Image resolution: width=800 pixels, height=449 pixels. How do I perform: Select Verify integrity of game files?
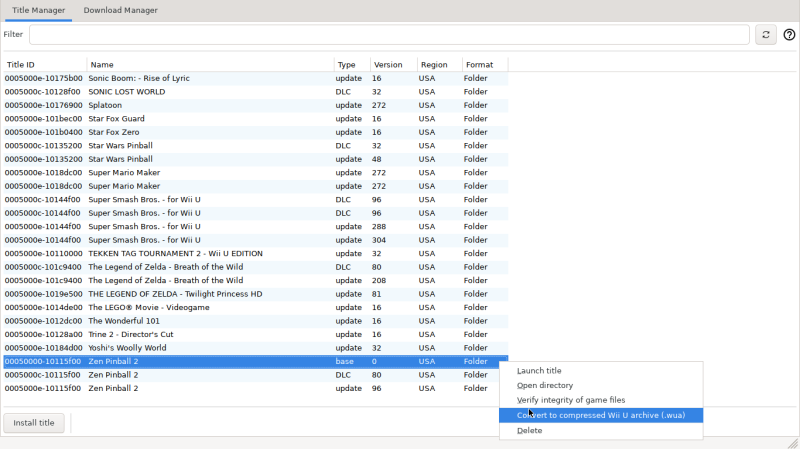point(601,400)
